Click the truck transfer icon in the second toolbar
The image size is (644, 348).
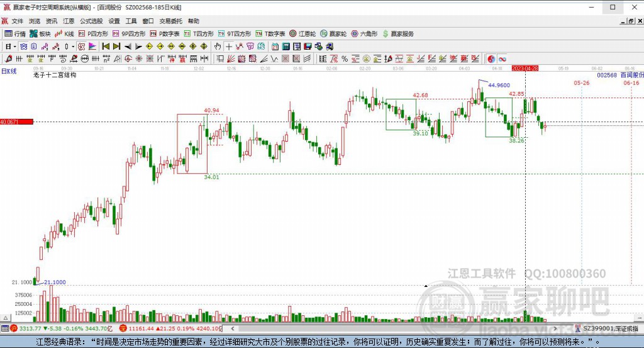pyautogui.click(x=330, y=47)
